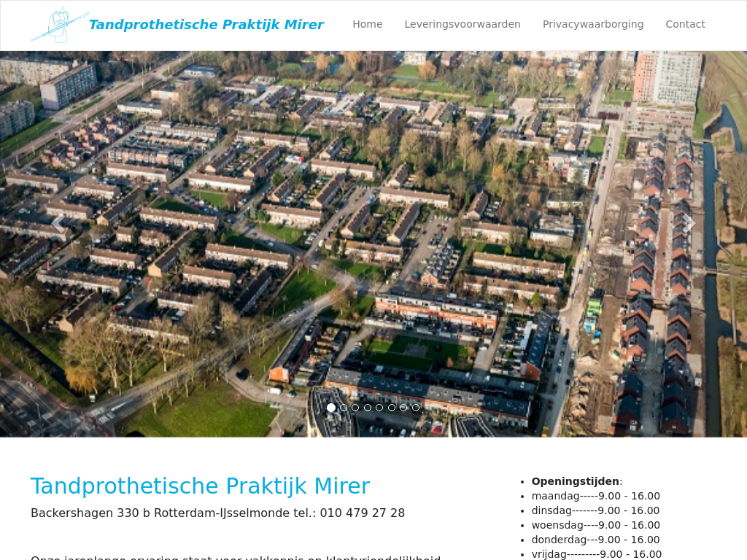Click the dental practice logo icon
The height and width of the screenshot is (560, 747).
(58, 25)
